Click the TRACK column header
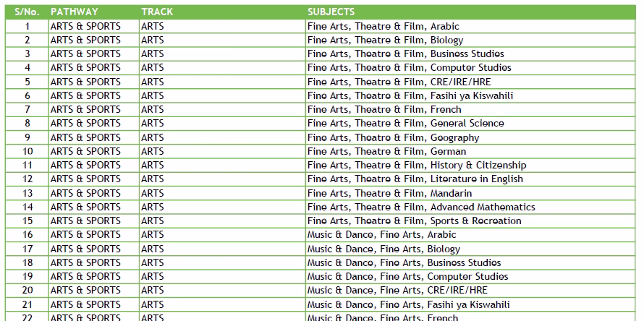Image resolution: width=644 pixels, height=321 pixels. click(x=157, y=12)
